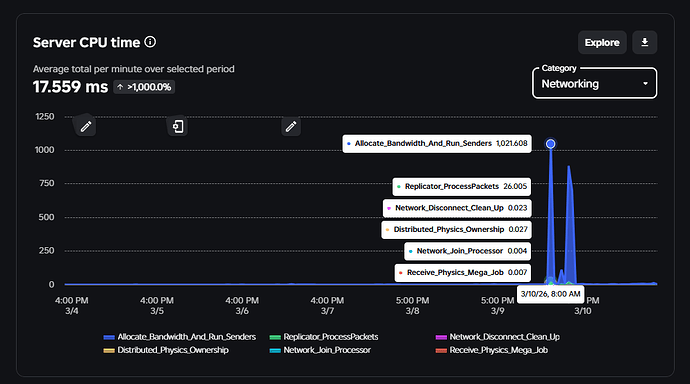690x384 pixels.
Task: Click the Distributed_Physics_Ownership 0.027 tooltip
Action: click(x=456, y=230)
